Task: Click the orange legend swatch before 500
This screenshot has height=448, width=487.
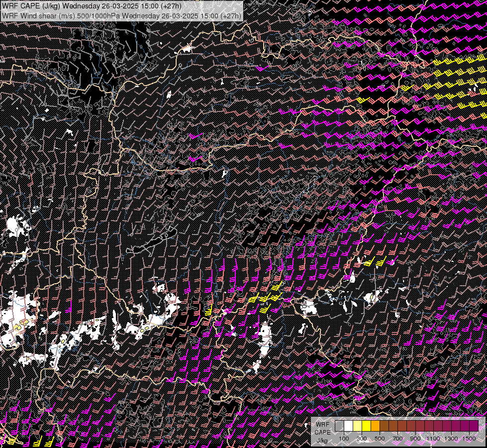Action: [x=376, y=426]
